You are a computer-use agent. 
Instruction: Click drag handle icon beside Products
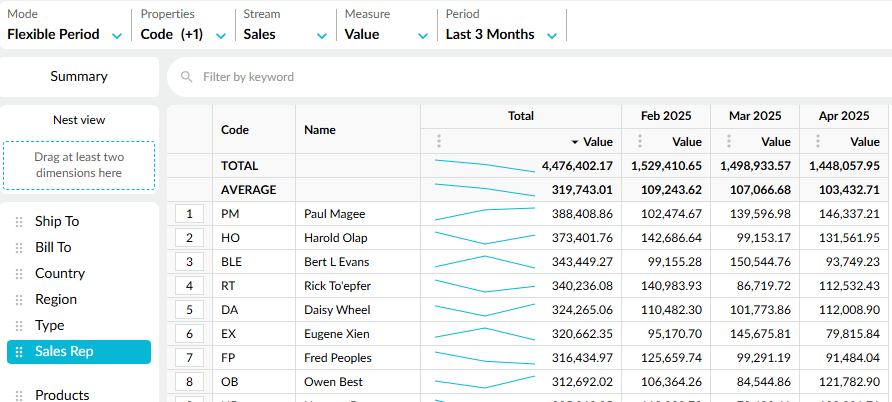pos(19,396)
